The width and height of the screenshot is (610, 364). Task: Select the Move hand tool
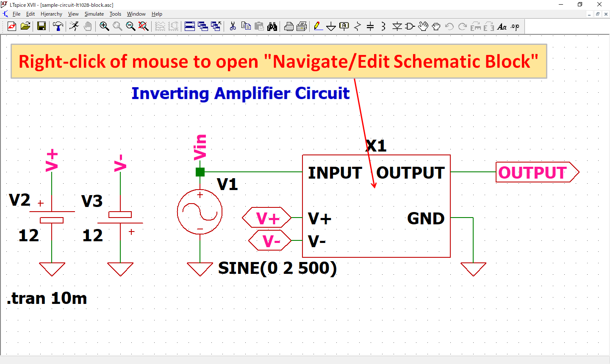pyautogui.click(x=423, y=26)
